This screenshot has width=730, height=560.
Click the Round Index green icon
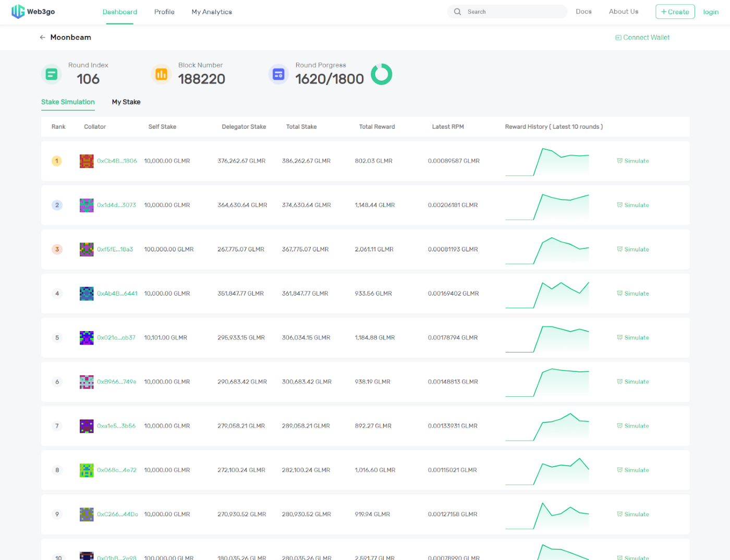tap(52, 74)
